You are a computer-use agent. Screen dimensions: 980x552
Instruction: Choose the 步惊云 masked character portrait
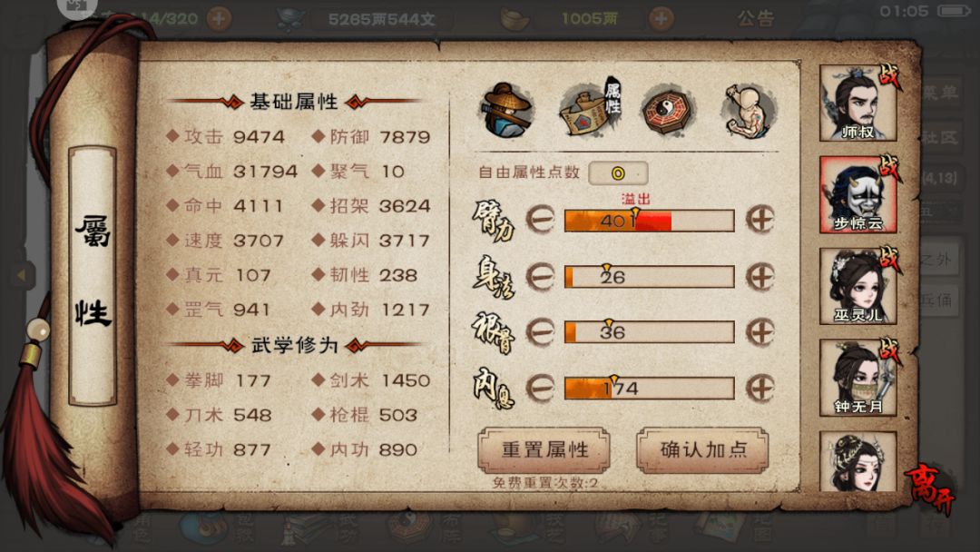point(858,195)
